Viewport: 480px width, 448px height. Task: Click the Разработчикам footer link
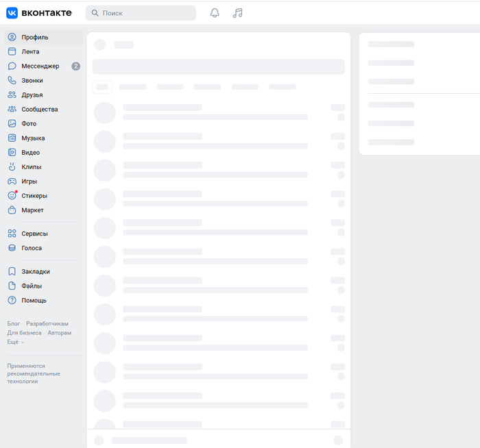point(47,323)
